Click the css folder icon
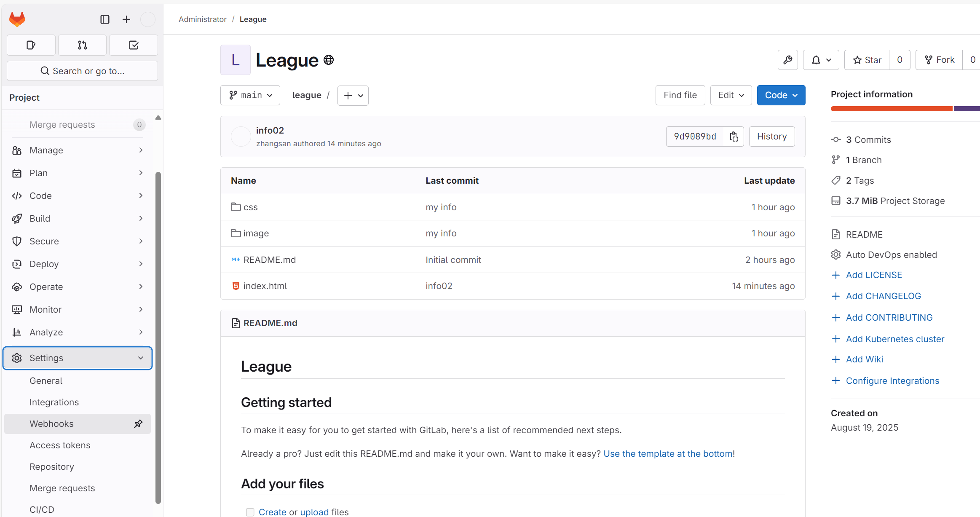 pyautogui.click(x=236, y=207)
